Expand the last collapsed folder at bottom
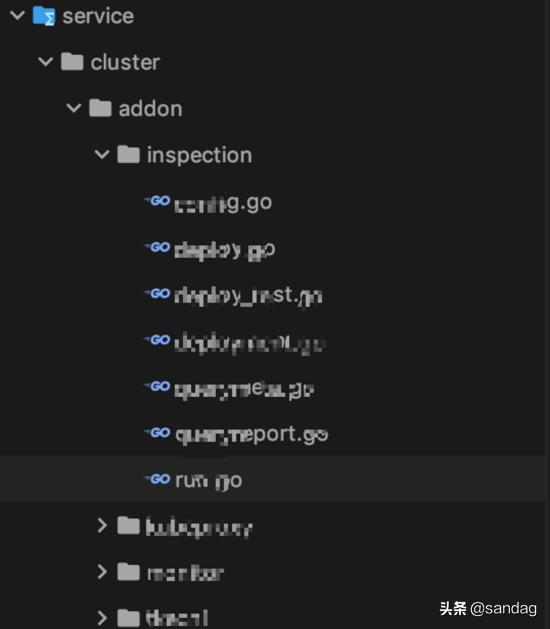 click(x=102, y=618)
